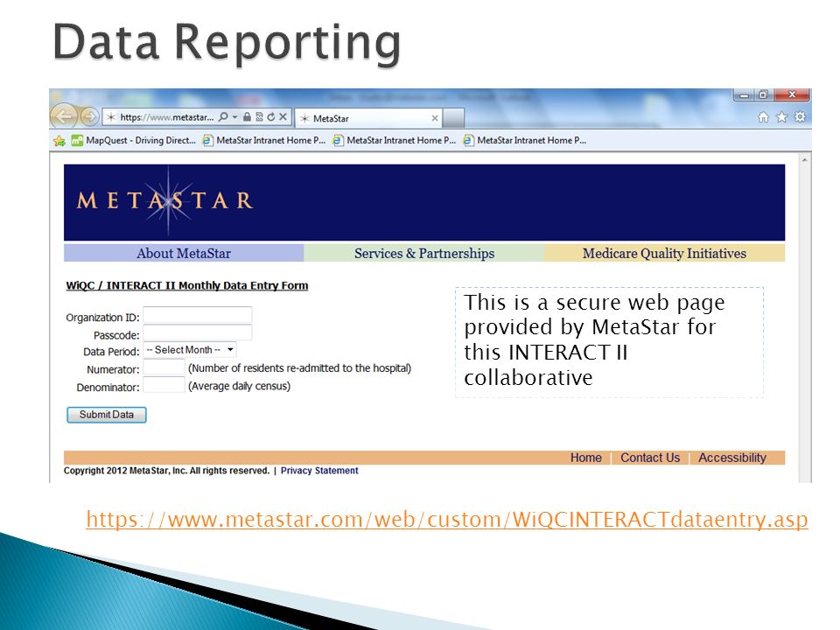Open Favorites with the star icon
The width and height of the screenshot is (840, 630).
[781, 116]
